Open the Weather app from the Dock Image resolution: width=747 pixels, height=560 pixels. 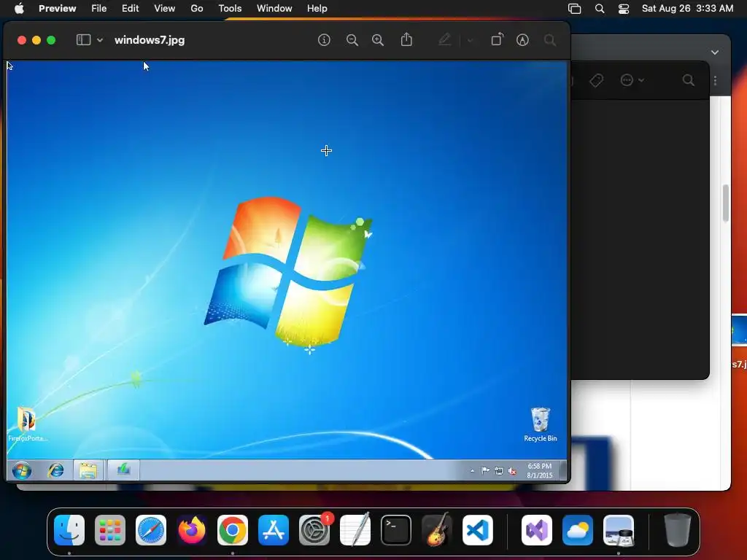578,530
